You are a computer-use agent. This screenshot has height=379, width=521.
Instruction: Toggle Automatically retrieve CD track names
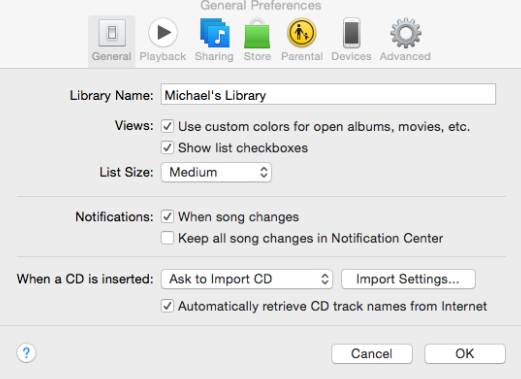tap(167, 306)
